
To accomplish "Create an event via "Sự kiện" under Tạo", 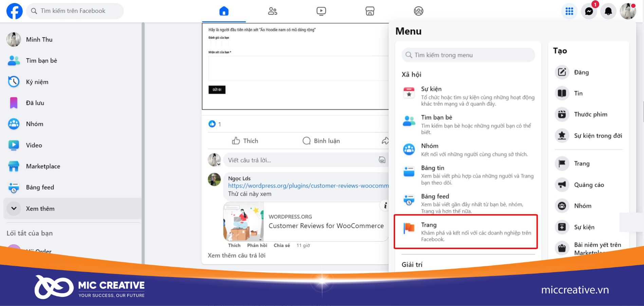I will [x=589, y=227].
